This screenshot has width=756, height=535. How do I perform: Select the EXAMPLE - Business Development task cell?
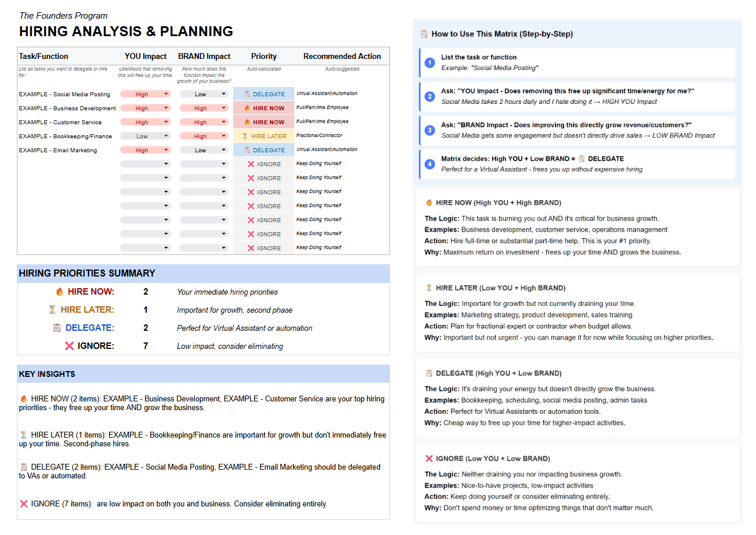click(67, 108)
